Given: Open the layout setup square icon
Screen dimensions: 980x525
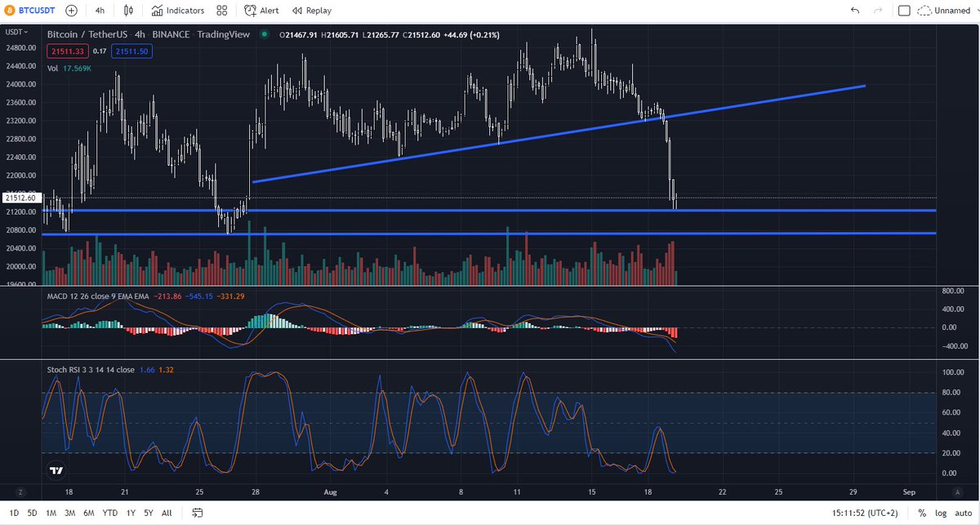Looking at the screenshot, I should point(903,11).
